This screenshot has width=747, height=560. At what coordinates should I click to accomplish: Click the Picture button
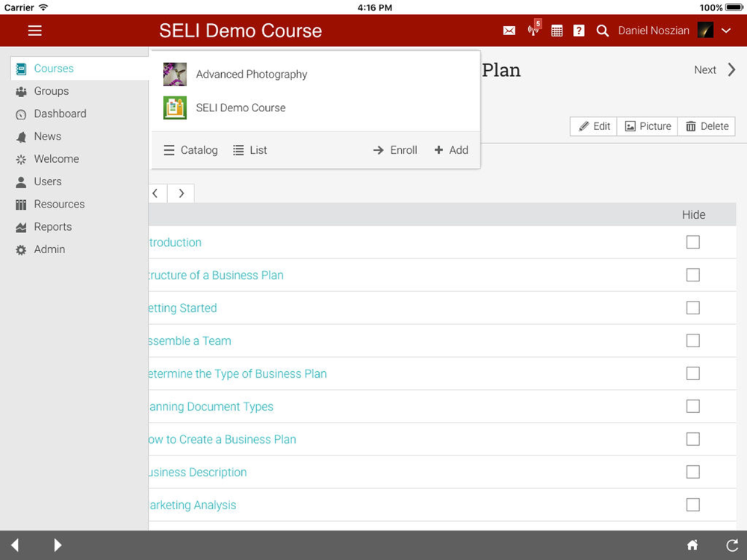(648, 126)
